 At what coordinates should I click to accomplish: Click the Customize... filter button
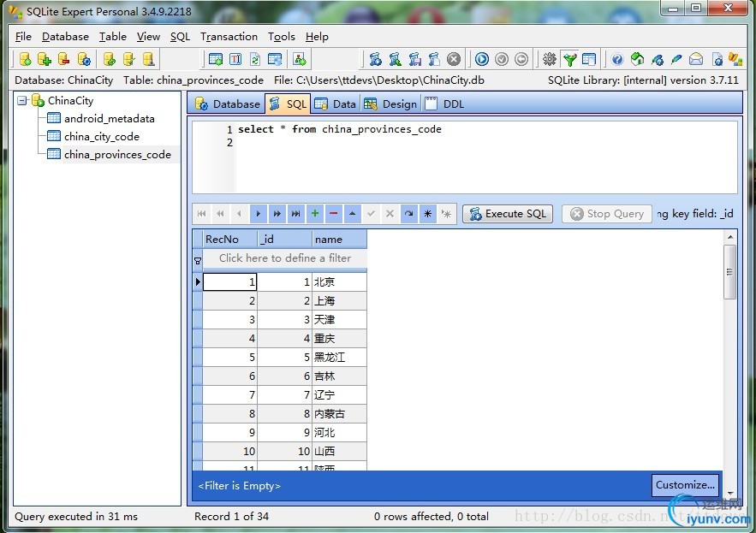[x=685, y=485]
